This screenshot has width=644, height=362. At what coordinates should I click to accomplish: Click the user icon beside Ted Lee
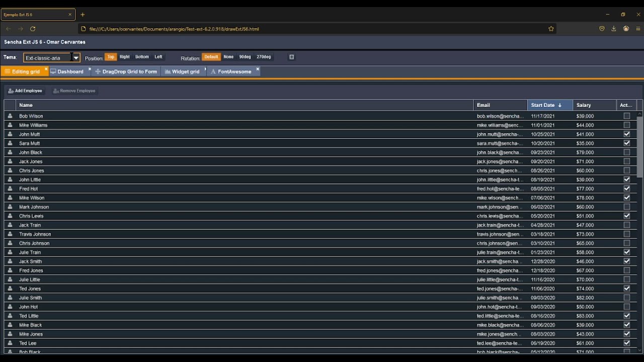[10, 343]
